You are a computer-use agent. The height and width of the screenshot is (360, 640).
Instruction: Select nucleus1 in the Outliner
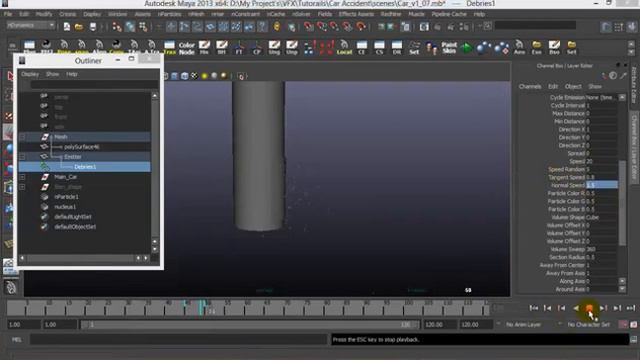coord(65,207)
